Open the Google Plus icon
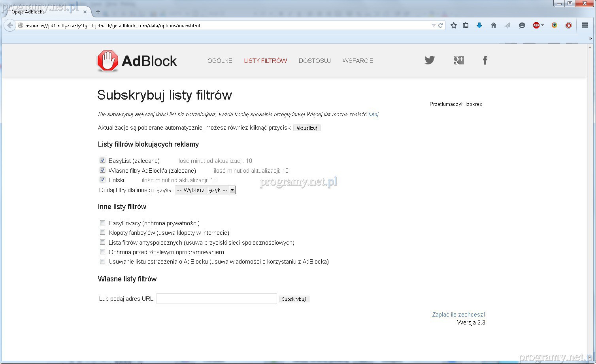Viewport: 596px width, 364px height. coord(458,60)
